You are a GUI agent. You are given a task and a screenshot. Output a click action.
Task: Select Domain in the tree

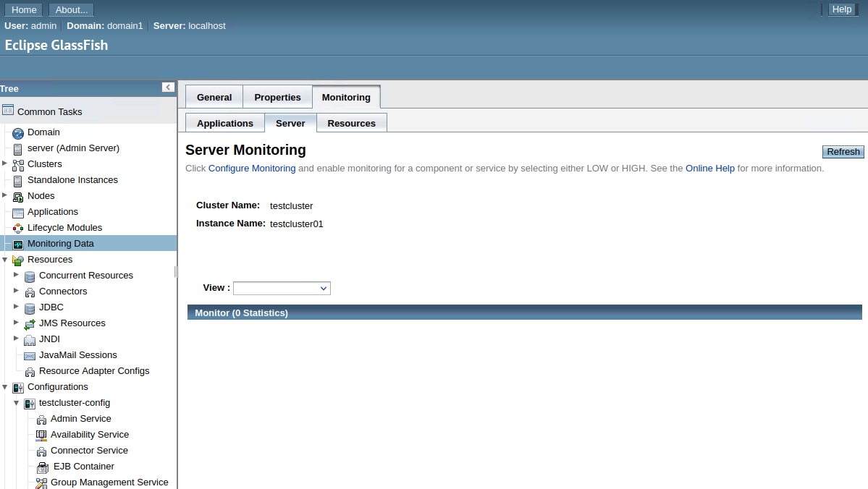tap(43, 132)
